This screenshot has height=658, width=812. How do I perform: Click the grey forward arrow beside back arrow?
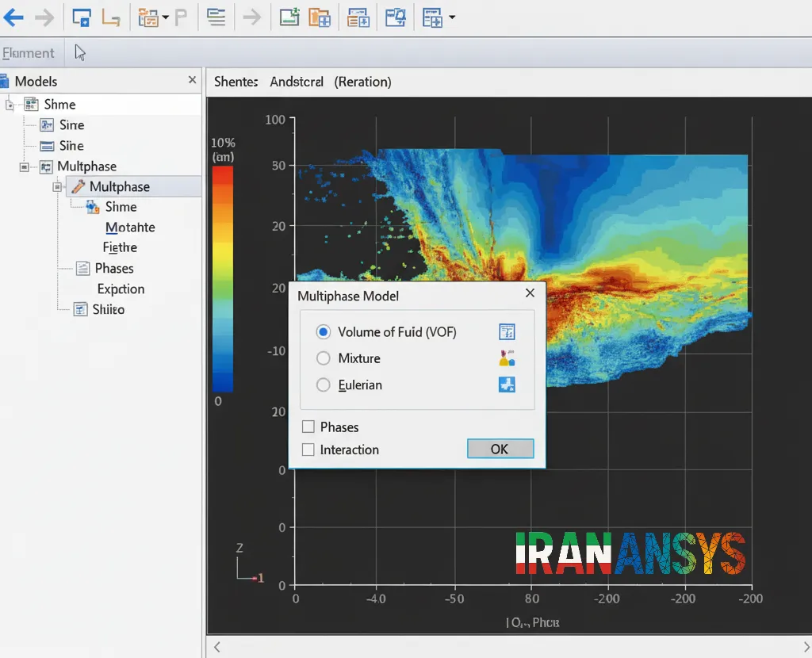[x=44, y=17]
